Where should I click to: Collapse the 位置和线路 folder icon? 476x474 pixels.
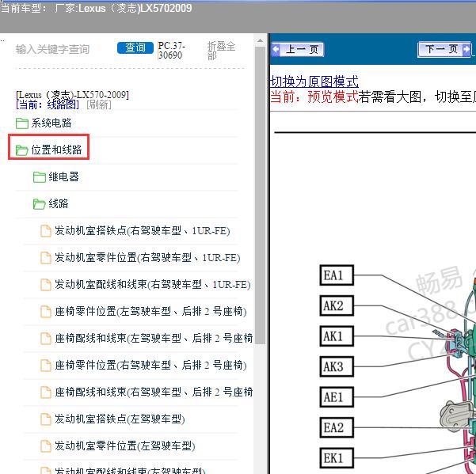(22, 150)
